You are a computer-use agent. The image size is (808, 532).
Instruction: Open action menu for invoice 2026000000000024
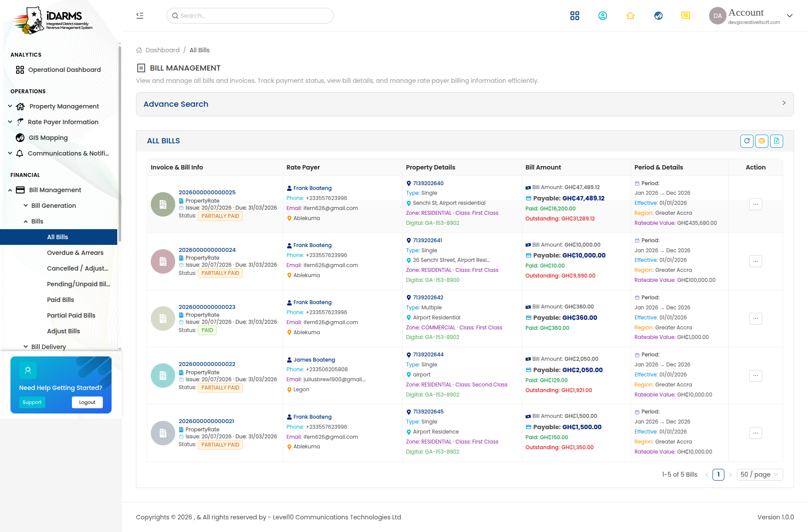[756, 261]
